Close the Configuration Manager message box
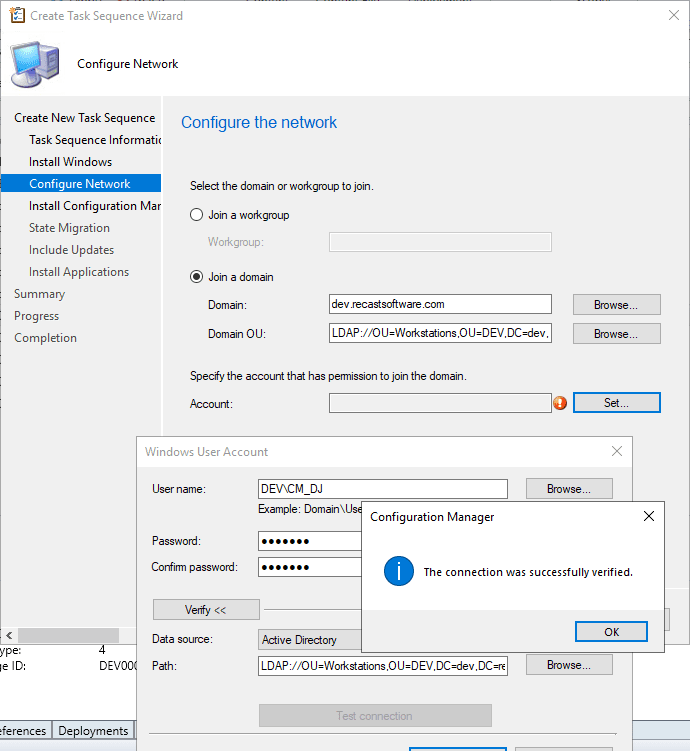The image size is (690, 751). 648,516
